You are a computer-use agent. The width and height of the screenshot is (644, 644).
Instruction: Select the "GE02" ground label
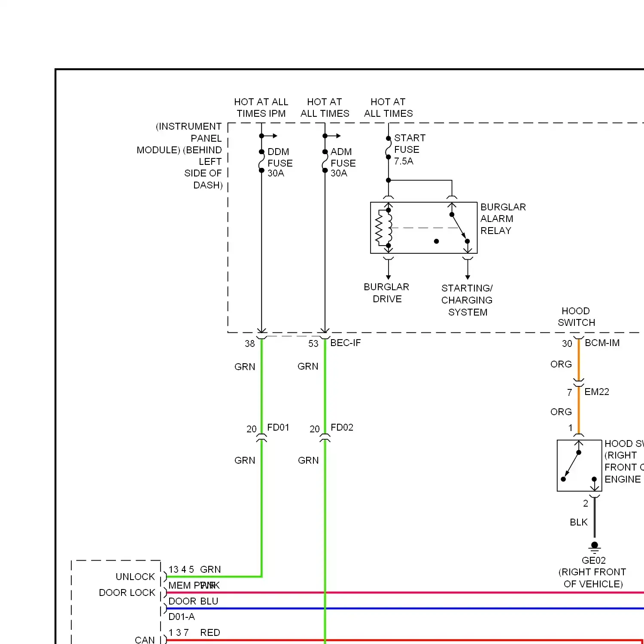(594, 560)
